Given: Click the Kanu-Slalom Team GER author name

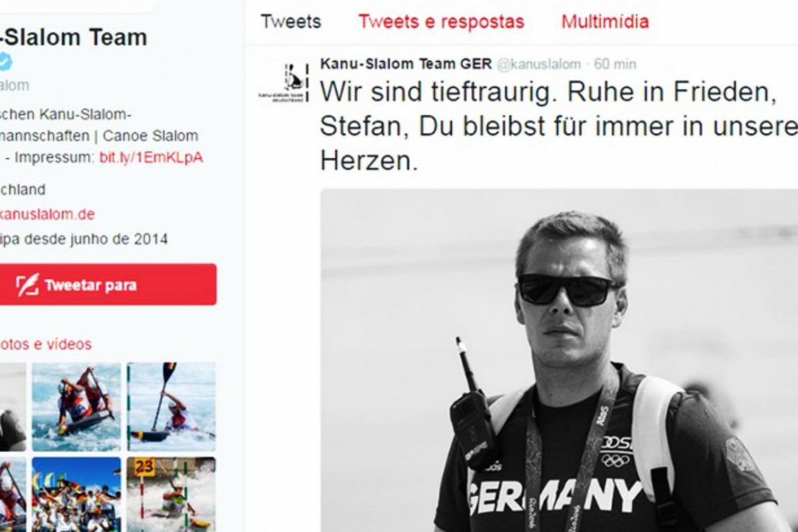Looking at the screenshot, I should (405, 64).
